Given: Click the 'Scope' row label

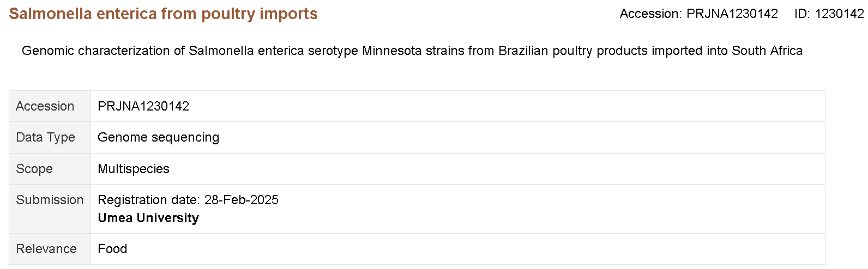Looking at the screenshot, I should tap(34, 169).
